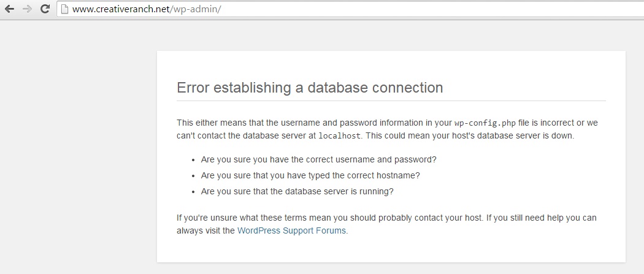Select the 'database server is running' bullet item
Image resolution: width=644 pixels, height=274 pixels.
point(297,191)
